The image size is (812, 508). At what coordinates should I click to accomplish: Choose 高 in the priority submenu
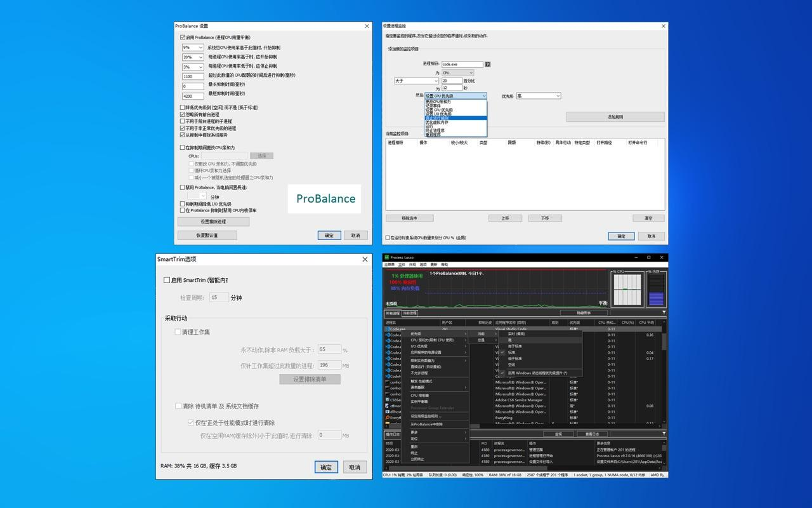[509, 340]
